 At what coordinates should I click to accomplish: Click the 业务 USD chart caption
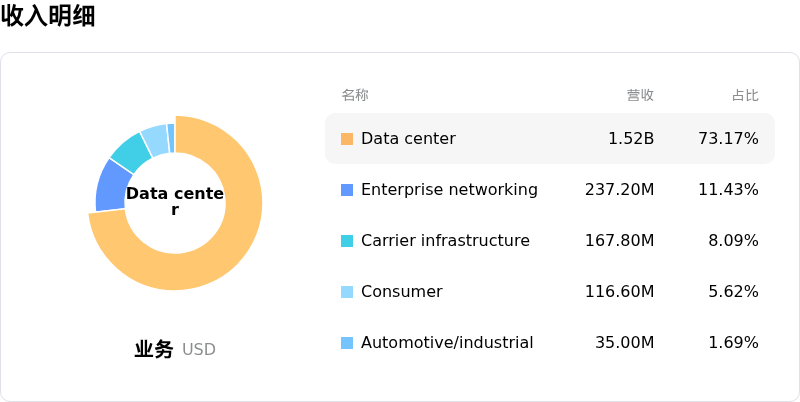pyautogui.click(x=175, y=350)
